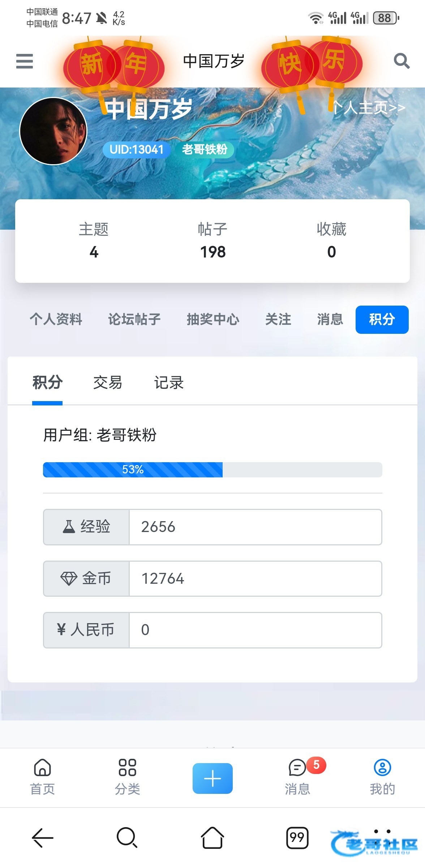425x868 pixels.
Task: Open the hamburger menu icon
Action: point(25,61)
